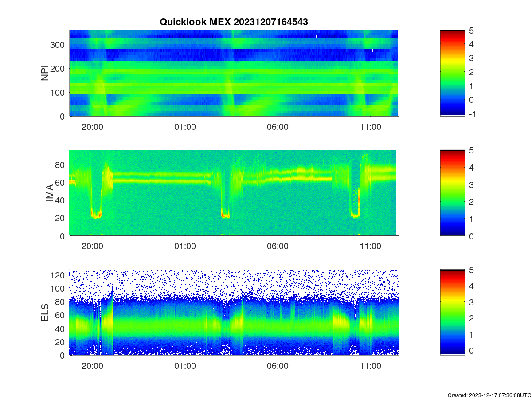Click the 11:00 time tick of the ELS plot
The image size is (532, 399).
coord(370,366)
